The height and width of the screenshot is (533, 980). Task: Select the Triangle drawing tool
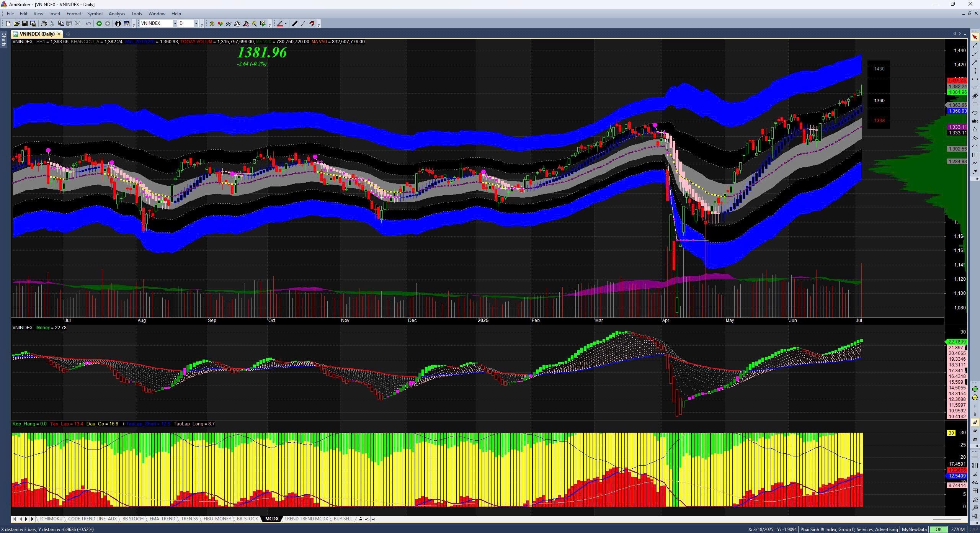tap(975, 130)
